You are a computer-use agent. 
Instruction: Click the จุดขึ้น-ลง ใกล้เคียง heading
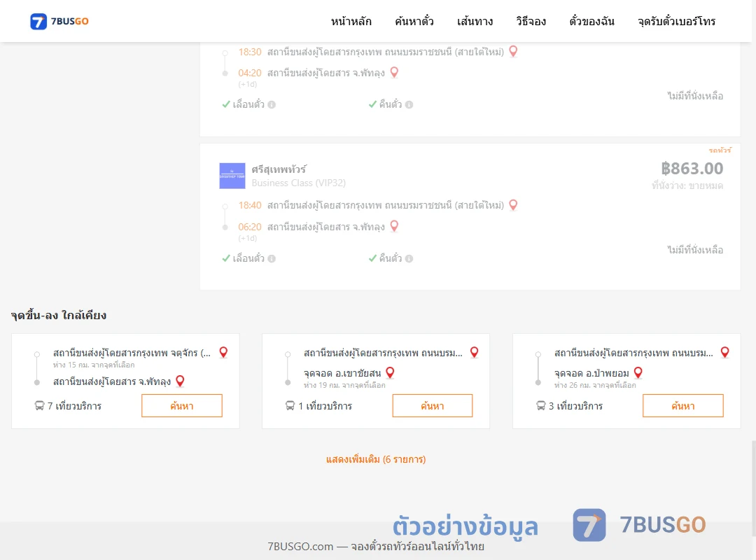click(x=59, y=316)
